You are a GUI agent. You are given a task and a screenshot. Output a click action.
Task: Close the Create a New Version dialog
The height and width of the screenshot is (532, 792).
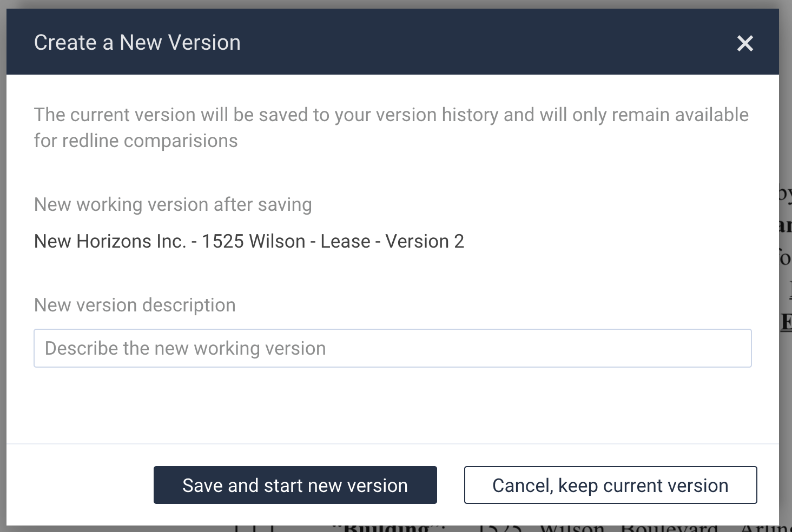pos(745,43)
